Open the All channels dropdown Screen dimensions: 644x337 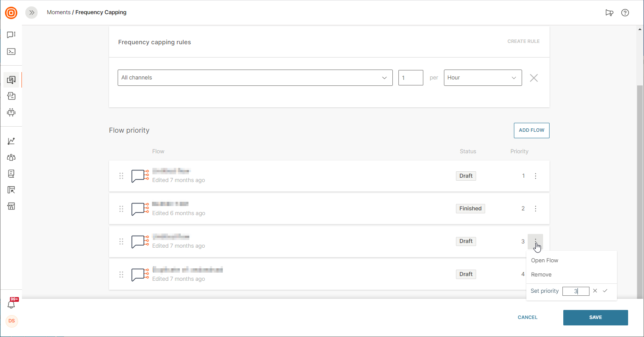pos(255,78)
